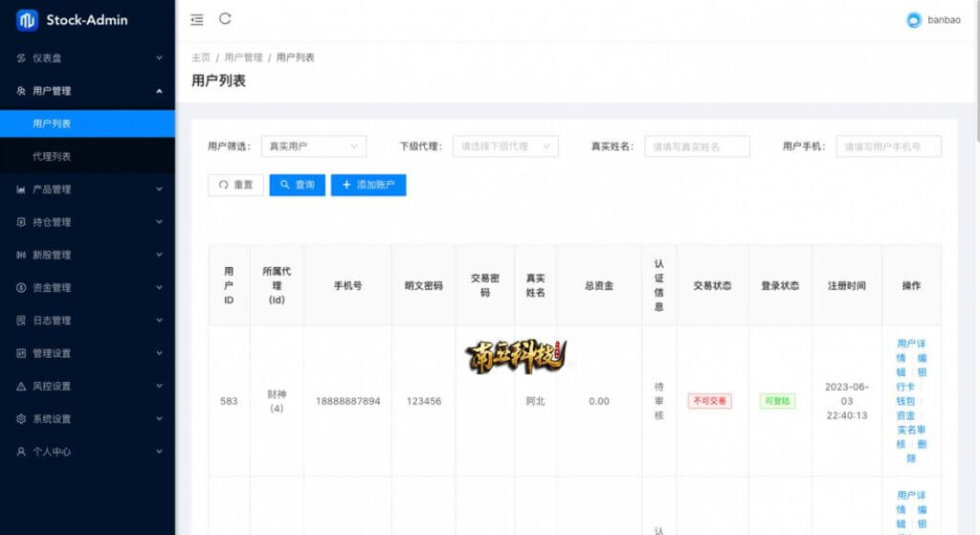Screen dimensions: 980x535
Task: Click the 明文密码 column header
Action: point(424,285)
